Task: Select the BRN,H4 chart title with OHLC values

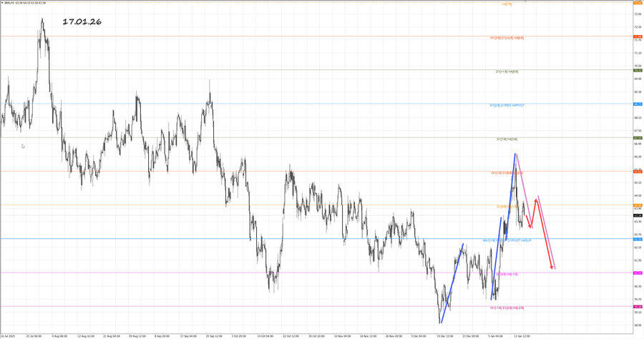Action: pos(24,3)
